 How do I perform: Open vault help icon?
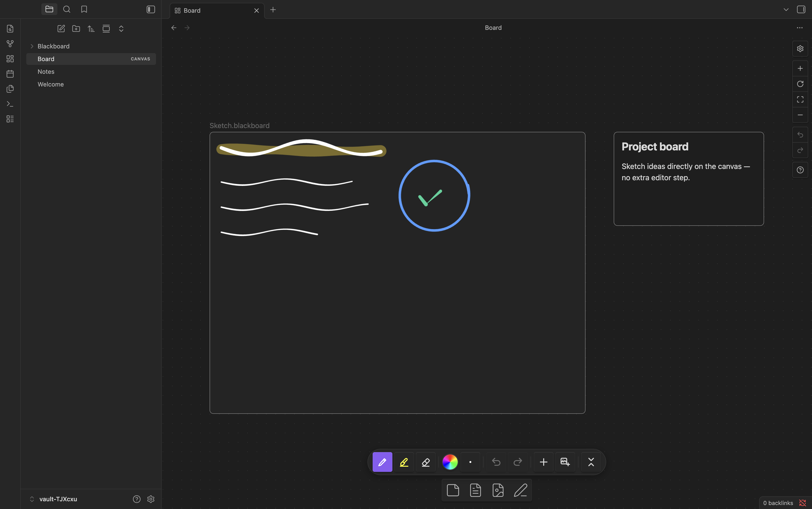click(x=136, y=499)
